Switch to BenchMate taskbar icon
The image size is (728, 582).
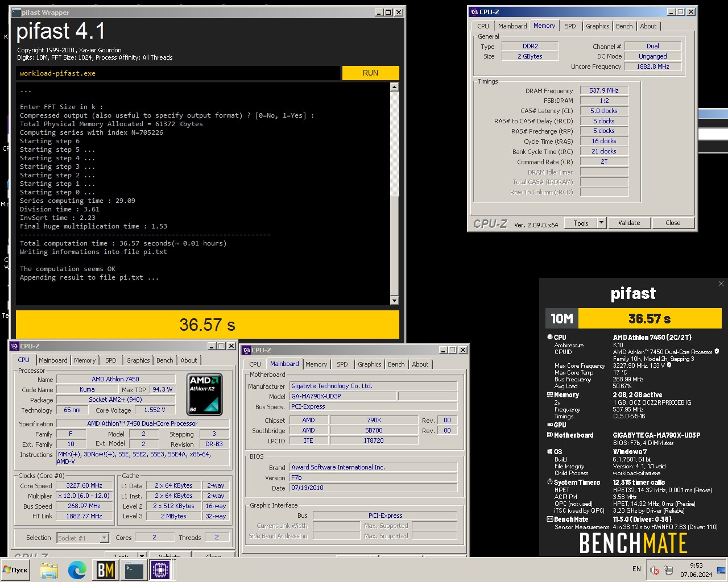pyautogui.click(x=106, y=570)
